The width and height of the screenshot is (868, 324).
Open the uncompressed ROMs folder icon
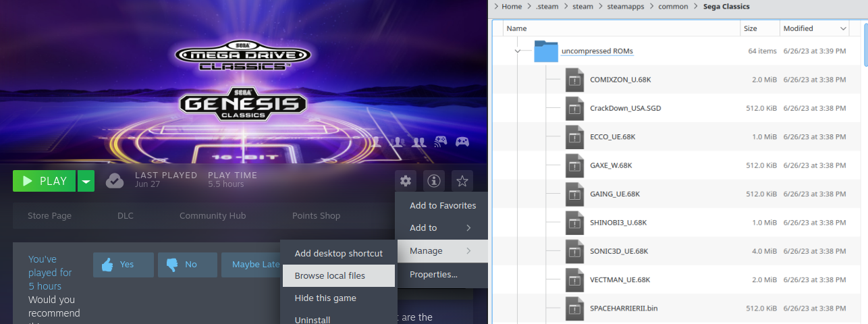tap(546, 51)
